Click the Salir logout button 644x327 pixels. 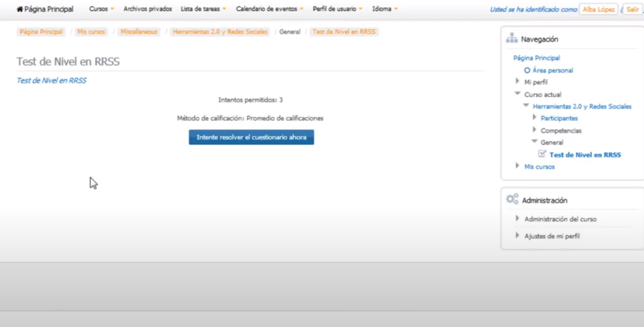tap(632, 9)
